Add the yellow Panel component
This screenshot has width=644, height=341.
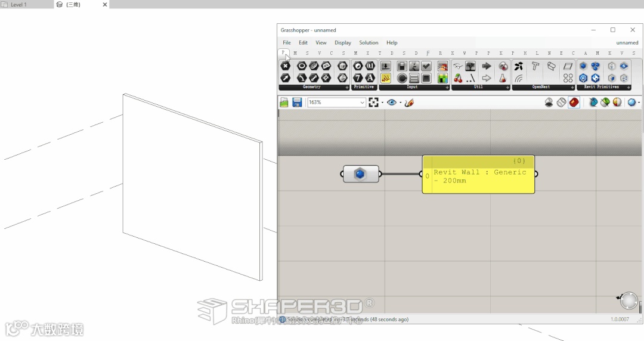coord(386,77)
